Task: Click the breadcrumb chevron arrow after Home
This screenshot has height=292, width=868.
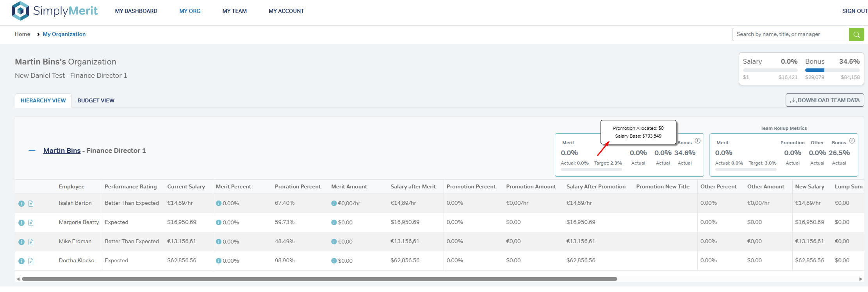Action: click(38, 34)
